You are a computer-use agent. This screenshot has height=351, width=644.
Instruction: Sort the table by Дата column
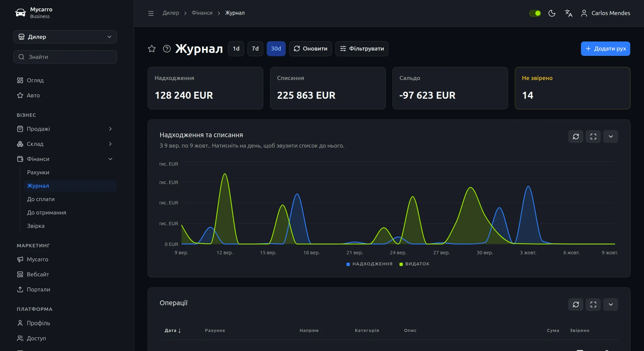tap(173, 331)
